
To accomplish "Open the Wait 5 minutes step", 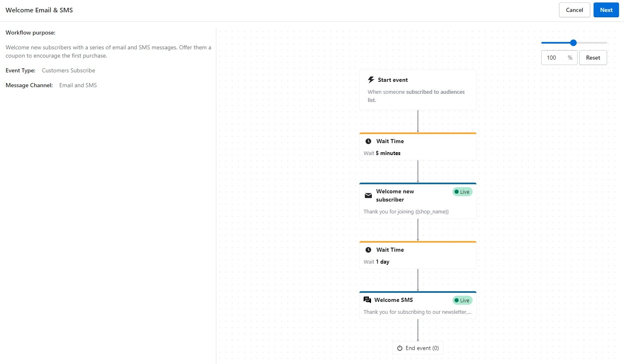I will pyautogui.click(x=418, y=147).
